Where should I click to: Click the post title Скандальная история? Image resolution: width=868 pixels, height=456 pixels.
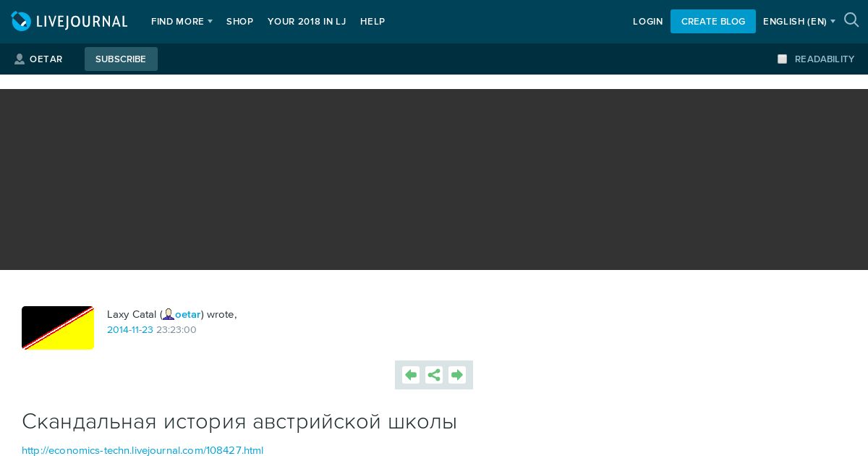(239, 421)
